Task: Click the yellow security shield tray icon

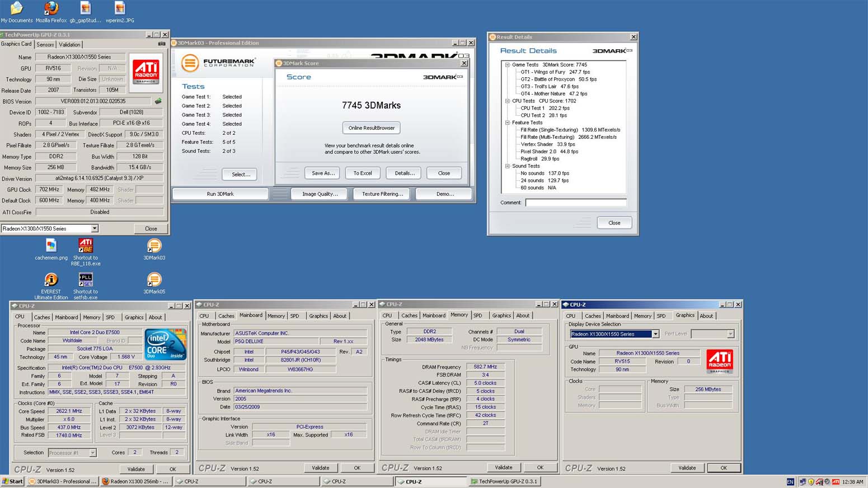Action: click(811, 482)
